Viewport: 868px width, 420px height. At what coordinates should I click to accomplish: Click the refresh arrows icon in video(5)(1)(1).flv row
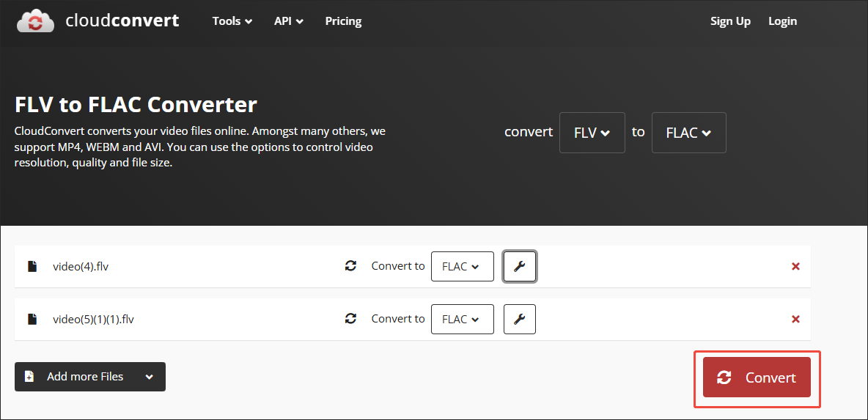350,319
